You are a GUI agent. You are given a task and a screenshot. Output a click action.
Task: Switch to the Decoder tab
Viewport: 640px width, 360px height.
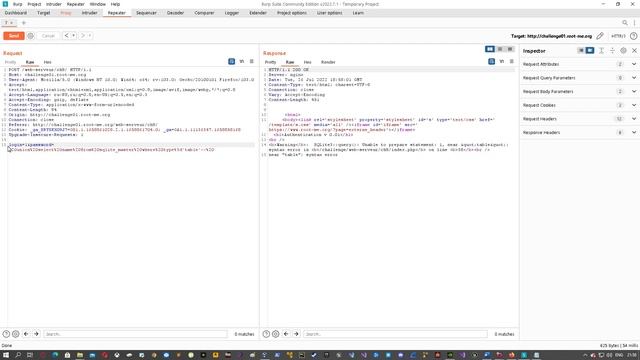click(x=175, y=13)
